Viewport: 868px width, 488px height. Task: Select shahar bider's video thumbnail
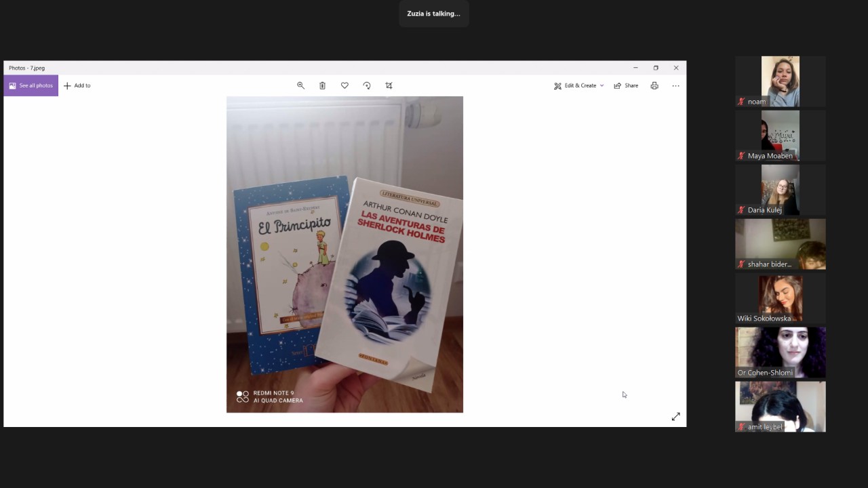click(x=781, y=244)
